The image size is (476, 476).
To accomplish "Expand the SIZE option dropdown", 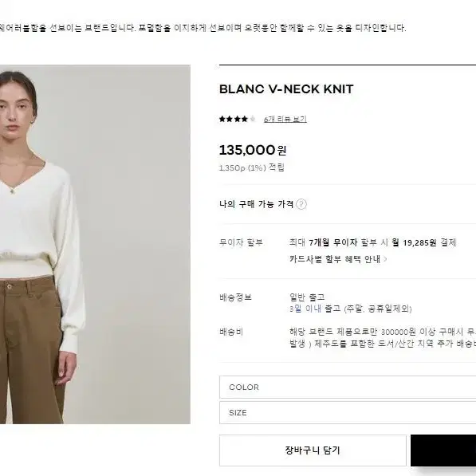I will pyautogui.click(x=348, y=412).
